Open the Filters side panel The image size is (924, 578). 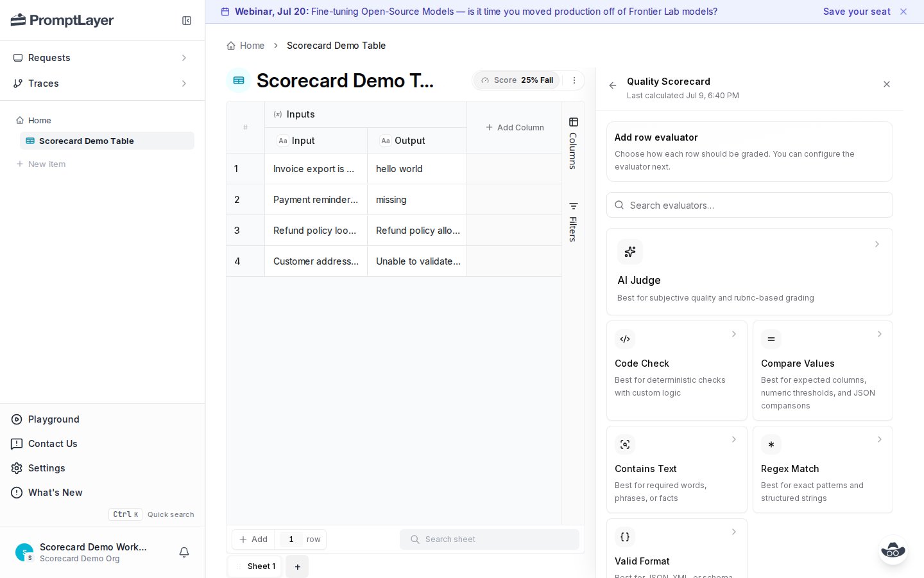click(573, 222)
